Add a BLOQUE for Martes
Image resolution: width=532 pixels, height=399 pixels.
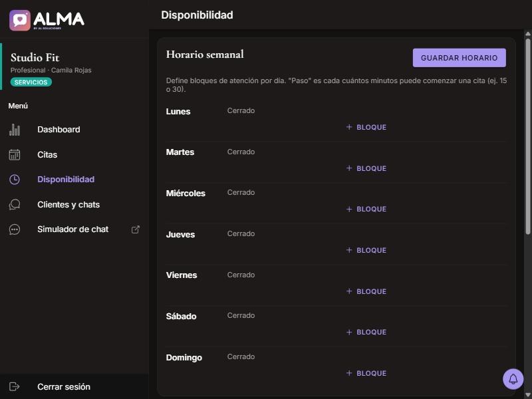coord(366,168)
